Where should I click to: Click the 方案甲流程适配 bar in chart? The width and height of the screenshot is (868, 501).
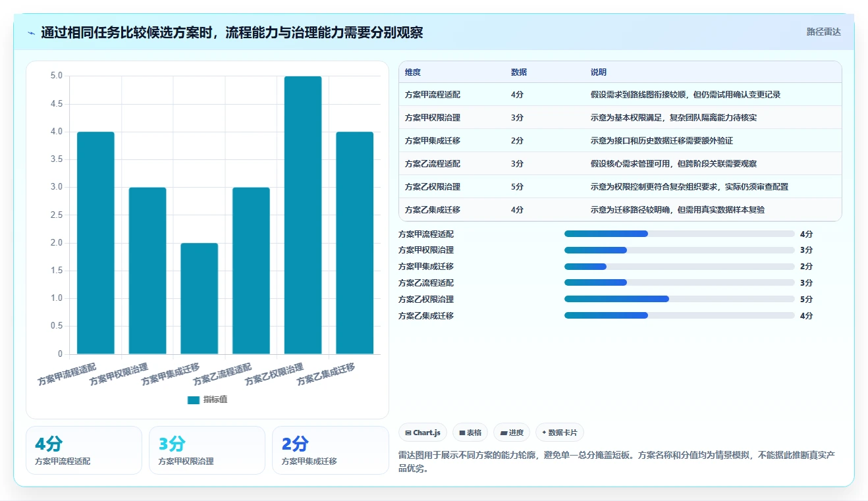click(95, 243)
